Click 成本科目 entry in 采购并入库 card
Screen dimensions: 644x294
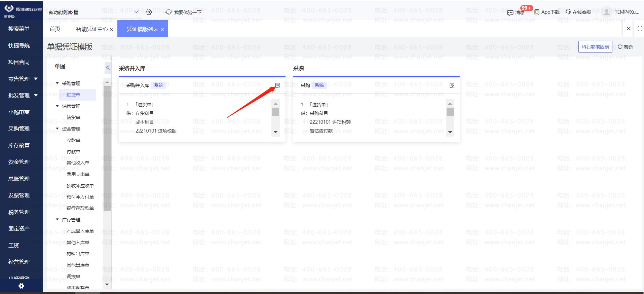coord(145,122)
